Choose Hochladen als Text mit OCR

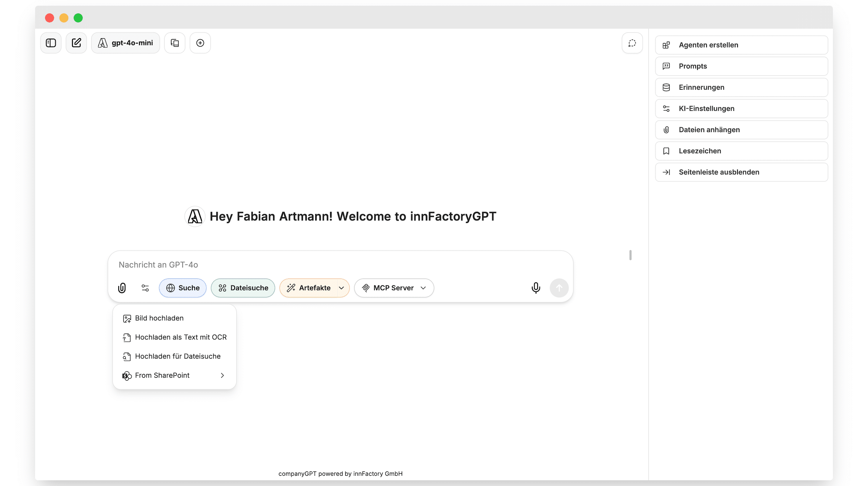181,337
